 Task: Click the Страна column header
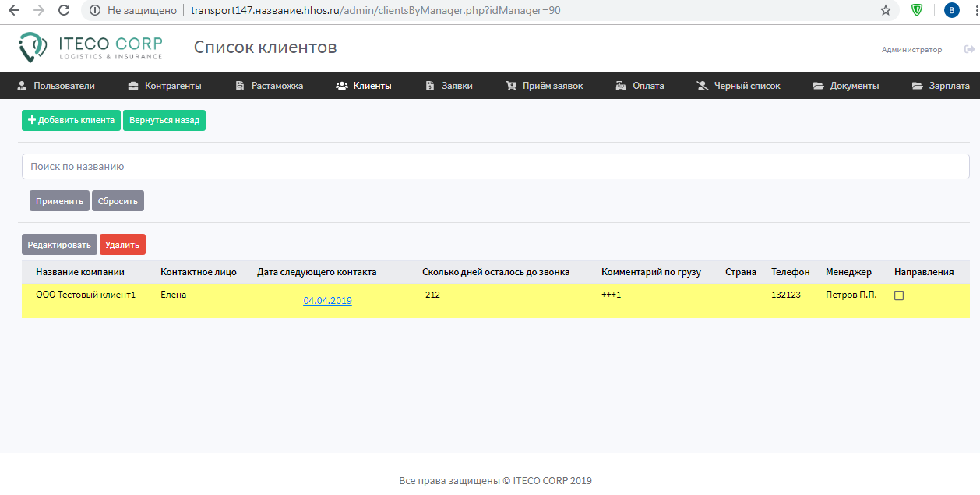[x=741, y=272]
